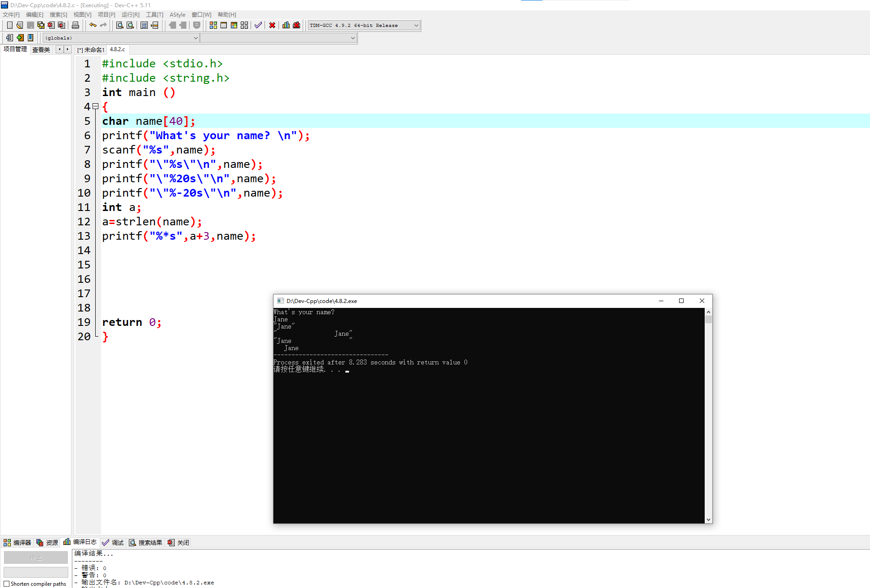Click the 关闭 button in bottom panel
870x588 pixels.
[x=178, y=542]
